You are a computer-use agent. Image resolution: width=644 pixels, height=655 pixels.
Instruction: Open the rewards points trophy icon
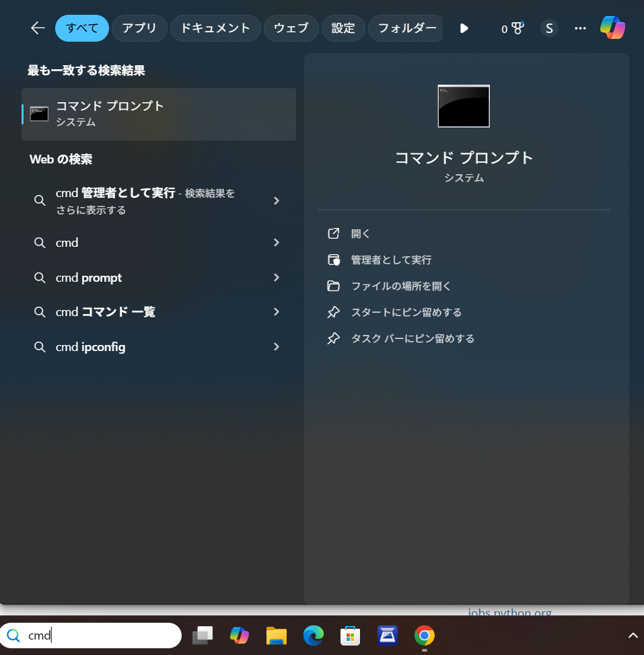(512, 28)
